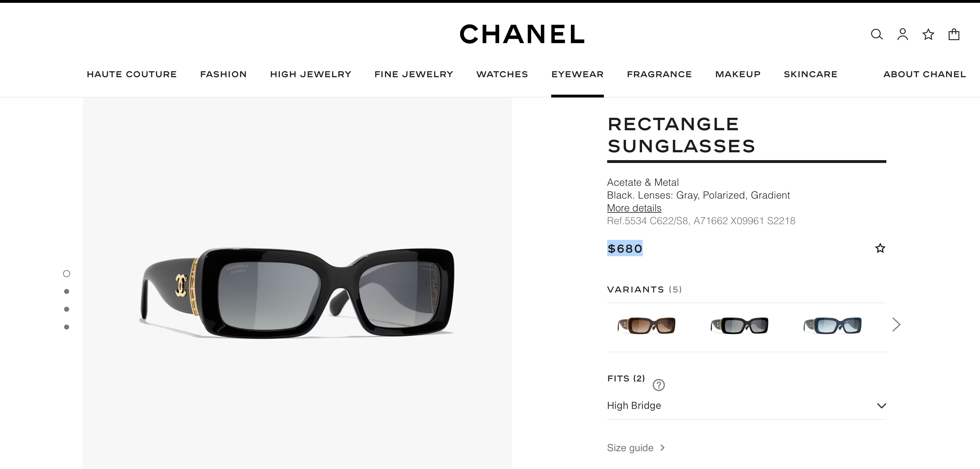Screen dimensions: 980x469
Task: Open the Haute Couture menu item
Action: tap(132, 74)
